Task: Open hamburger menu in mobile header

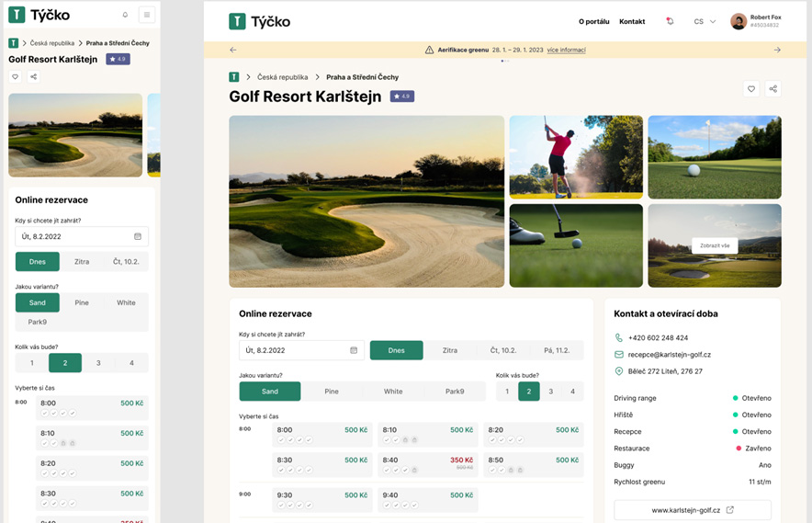Action: (x=146, y=15)
